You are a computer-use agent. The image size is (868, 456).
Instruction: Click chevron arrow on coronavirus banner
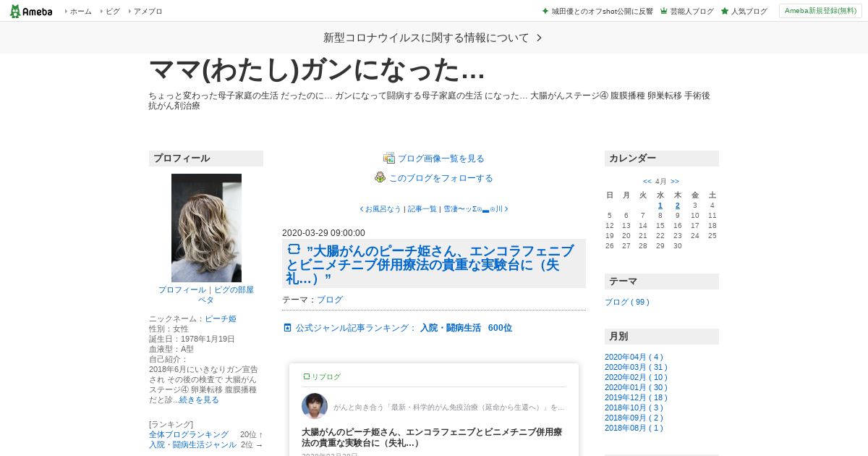click(539, 38)
